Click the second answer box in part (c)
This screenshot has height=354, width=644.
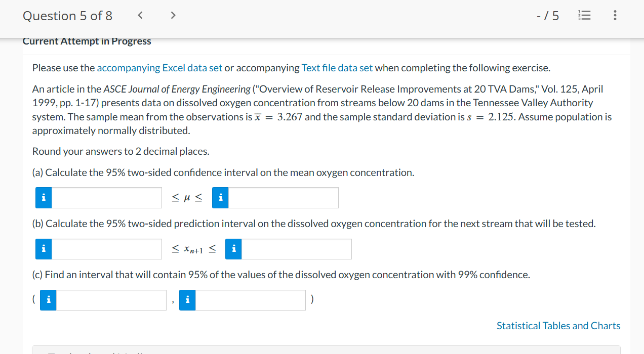[251, 299]
